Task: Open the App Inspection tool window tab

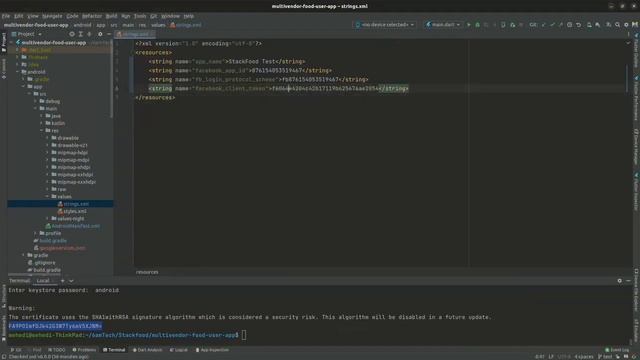Action: 212,350
